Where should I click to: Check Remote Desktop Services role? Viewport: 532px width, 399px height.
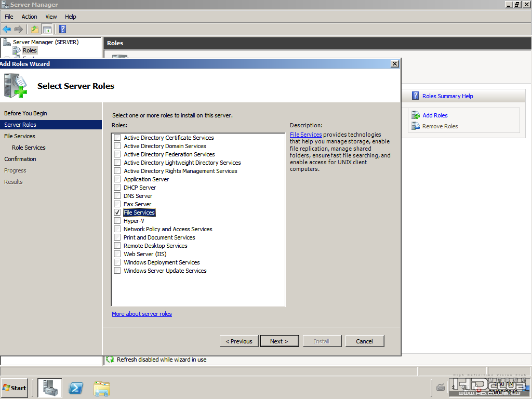(x=117, y=246)
